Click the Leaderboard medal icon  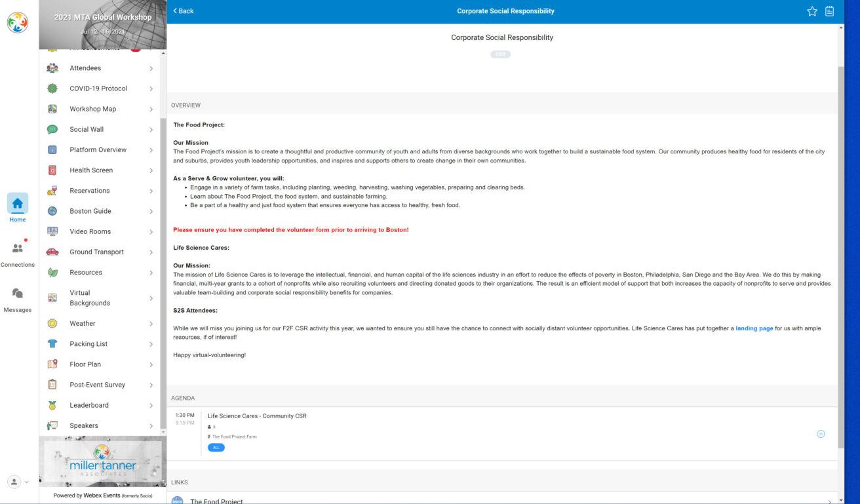(x=52, y=406)
